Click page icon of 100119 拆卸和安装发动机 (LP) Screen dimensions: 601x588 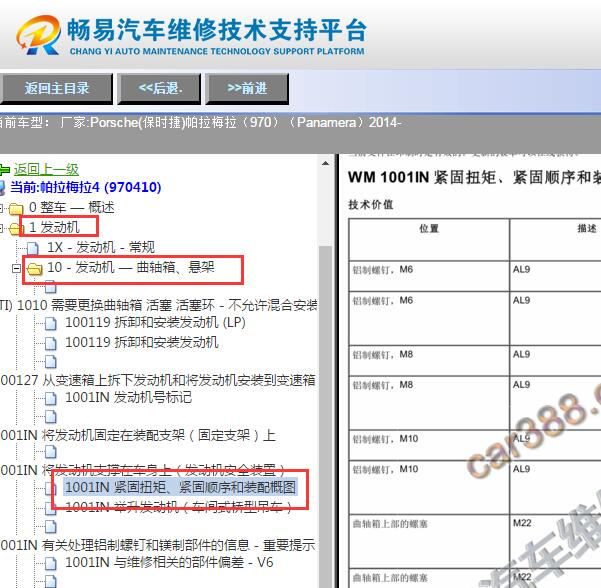point(51,324)
